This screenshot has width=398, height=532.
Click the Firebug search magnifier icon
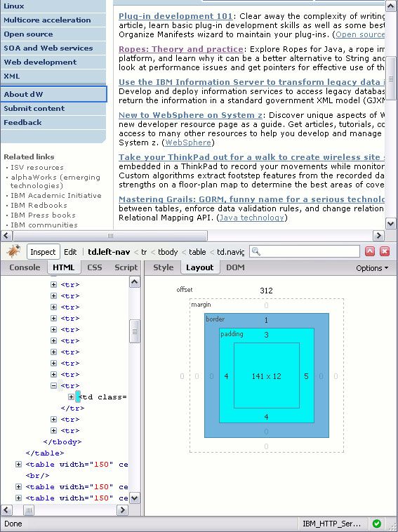click(x=256, y=251)
